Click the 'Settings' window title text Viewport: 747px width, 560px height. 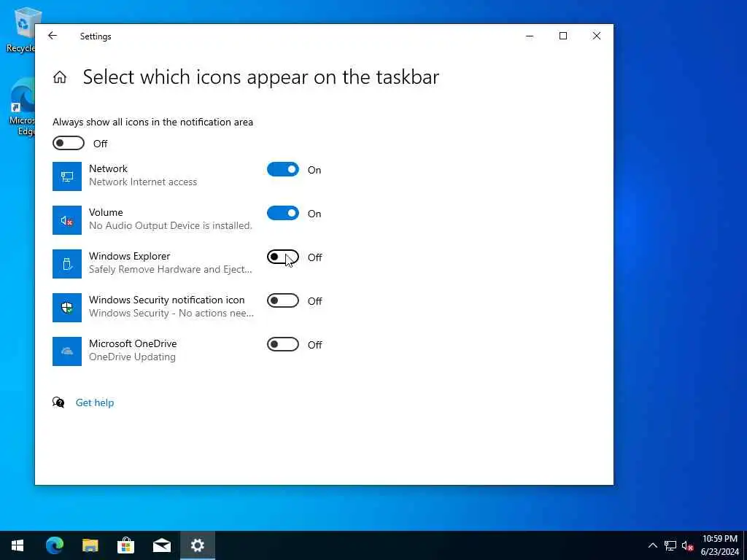[96, 36]
